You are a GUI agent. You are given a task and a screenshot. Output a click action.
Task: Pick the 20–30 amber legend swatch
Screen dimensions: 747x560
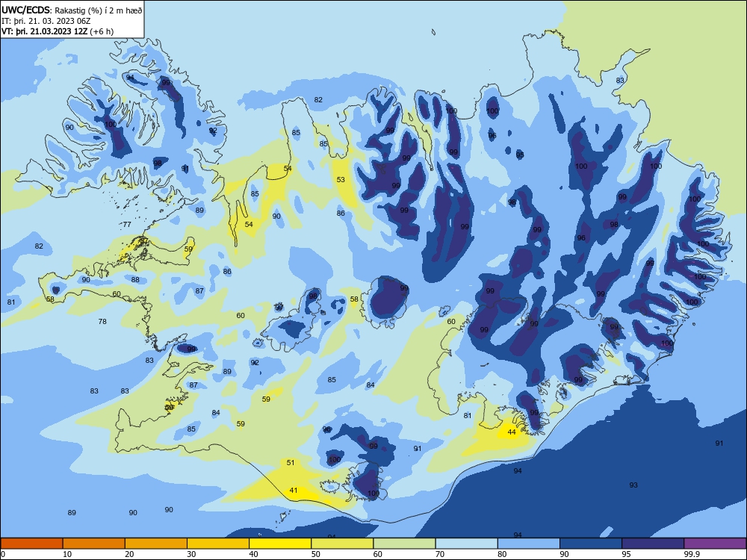(156, 544)
